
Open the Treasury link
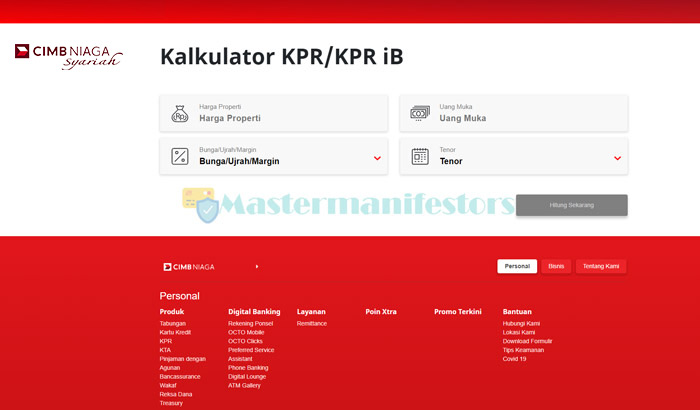tap(171, 403)
